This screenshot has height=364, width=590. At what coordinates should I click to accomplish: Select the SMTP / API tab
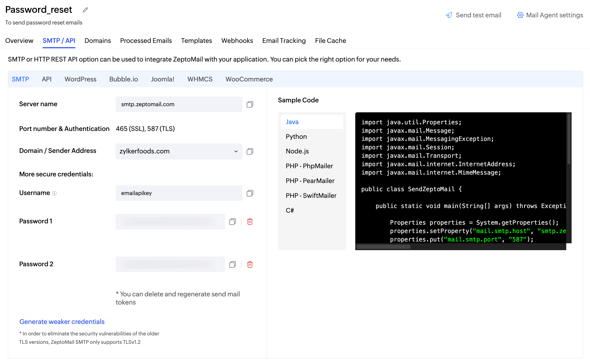coord(59,41)
